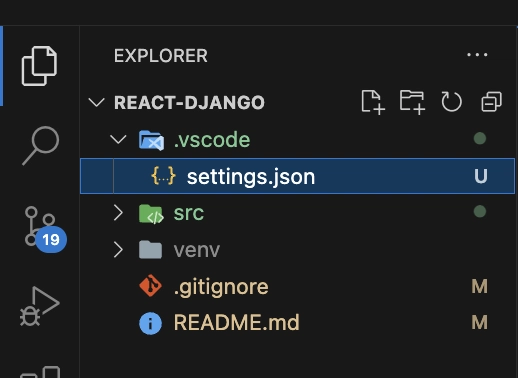Click the EXPLORER panel title
Image resolution: width=518 pixels, height=378 pixels.
(x=161, y=56)
